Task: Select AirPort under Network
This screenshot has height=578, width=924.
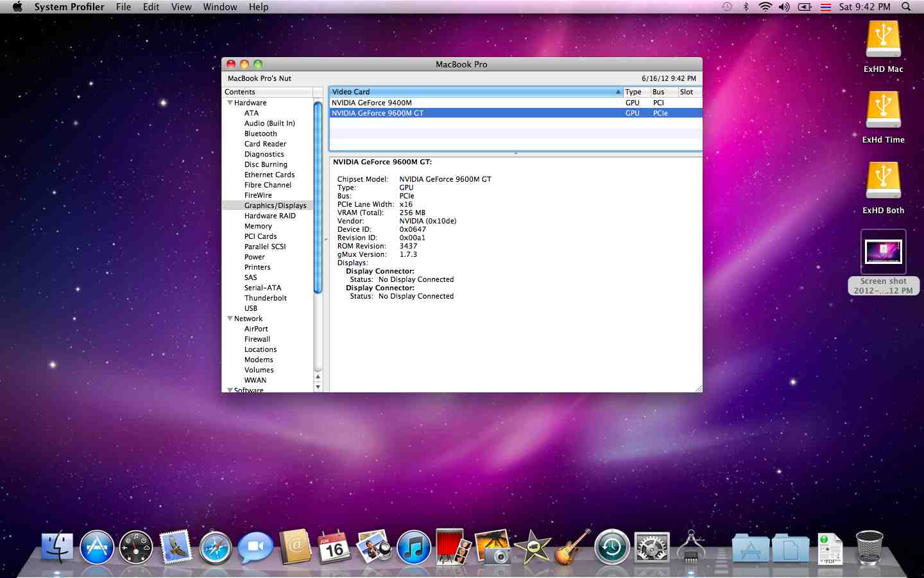Action: coord(256,329)
